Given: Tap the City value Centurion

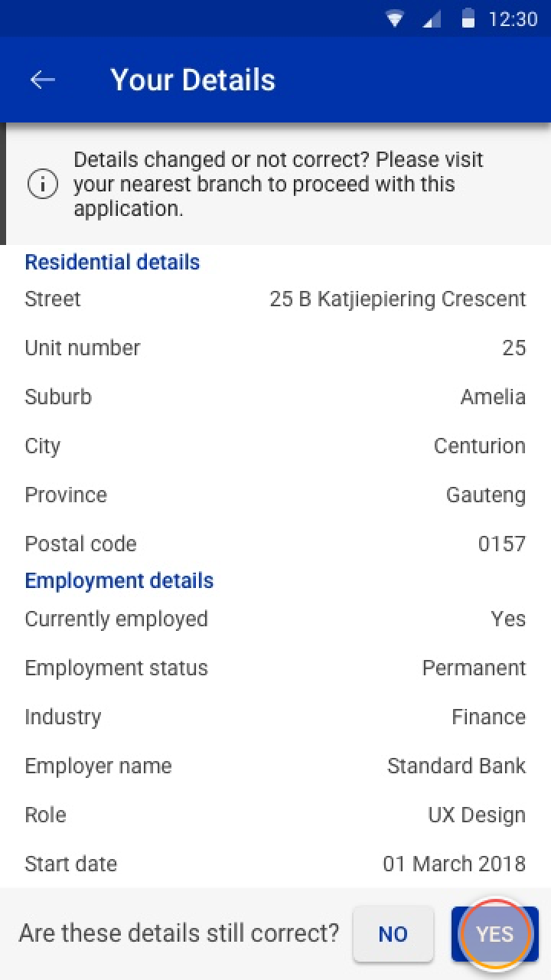Looking at the screenshot, I should [x=480, y=446].
